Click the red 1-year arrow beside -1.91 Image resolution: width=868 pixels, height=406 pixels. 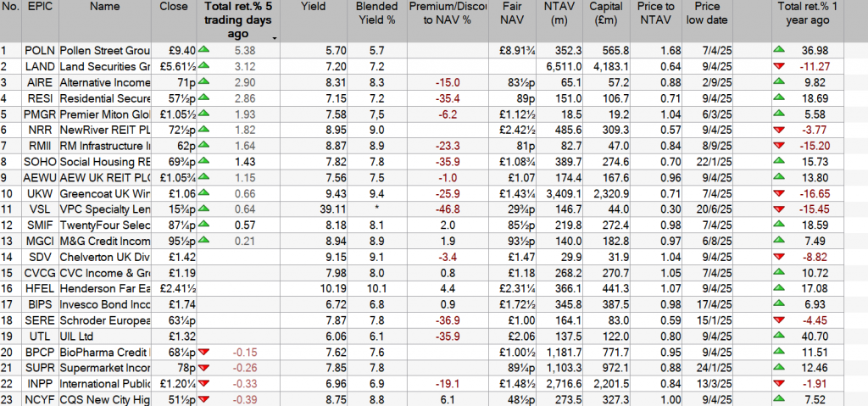(x=780, y=384)
